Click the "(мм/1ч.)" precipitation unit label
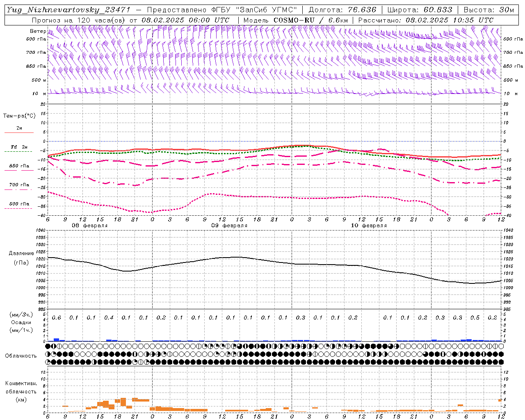Image resolution: width=525 pixels, height=420 pixels. tap(21, 330)
